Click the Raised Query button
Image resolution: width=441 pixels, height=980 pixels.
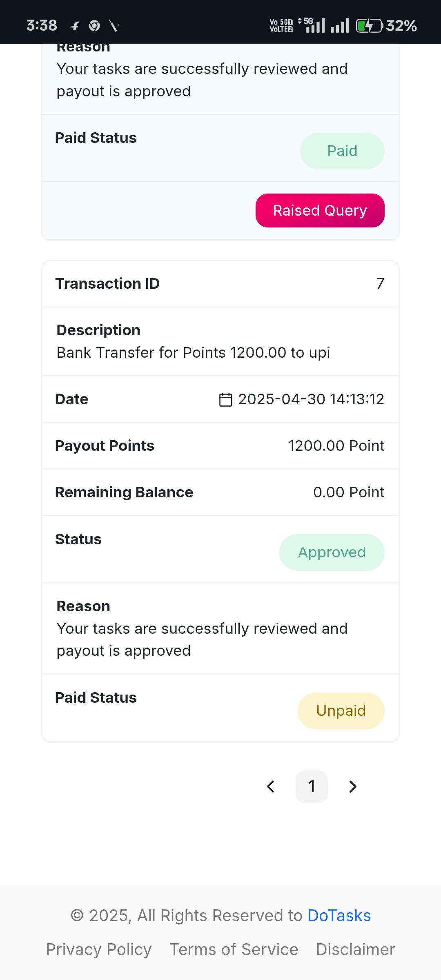point(320,210)
